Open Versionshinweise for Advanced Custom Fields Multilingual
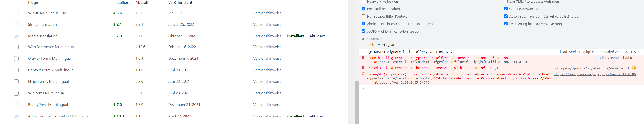The height and width of the screenshot is (124, 644). (267, 116)
